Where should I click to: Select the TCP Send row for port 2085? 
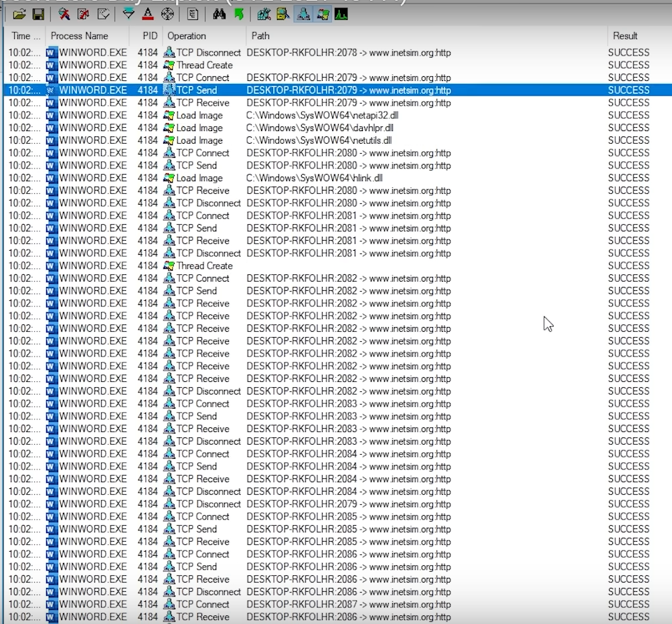point(338,529)
